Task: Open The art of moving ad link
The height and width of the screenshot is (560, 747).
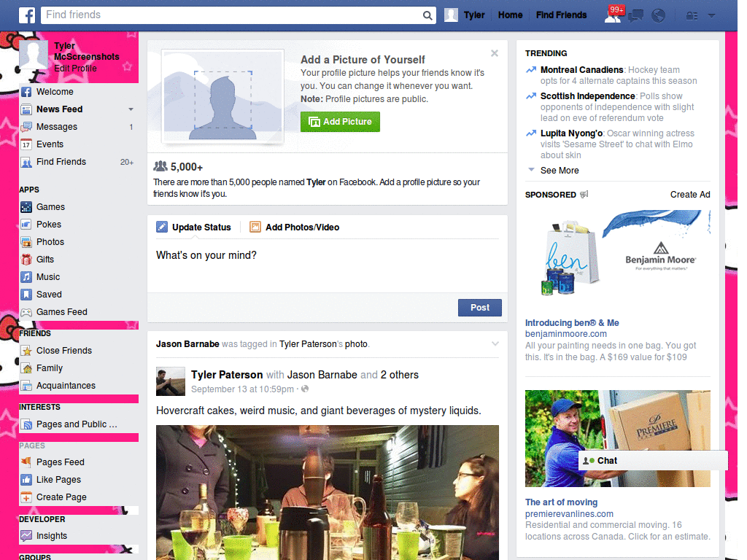Action: [x=561, y=502]
